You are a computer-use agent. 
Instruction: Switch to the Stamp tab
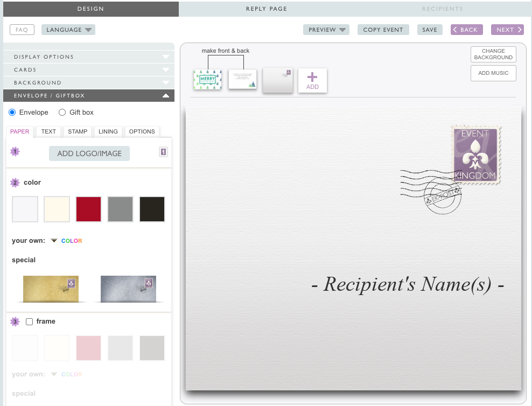click(x=78, y=131)
